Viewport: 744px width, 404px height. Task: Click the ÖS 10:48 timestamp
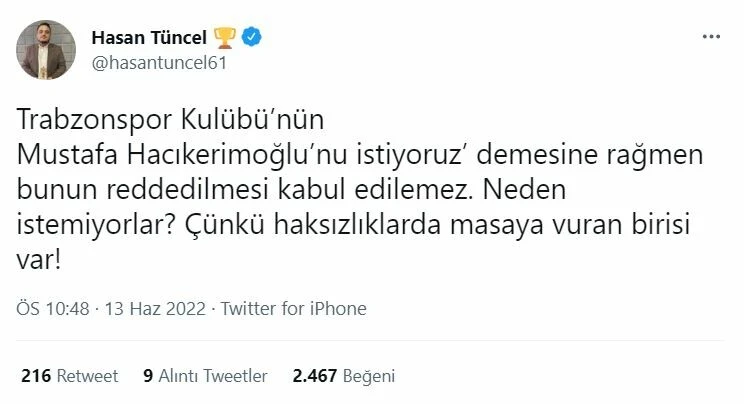click(53, 308)
